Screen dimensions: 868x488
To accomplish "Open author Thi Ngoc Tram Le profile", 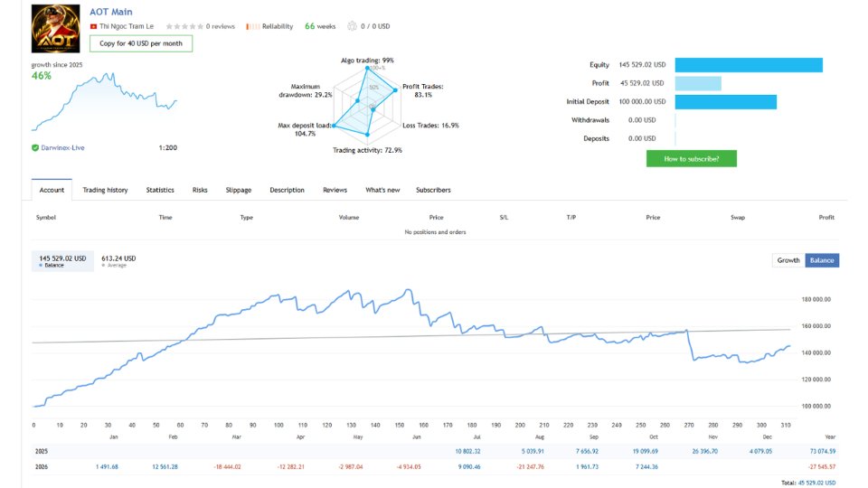I will tap(127, 26).
